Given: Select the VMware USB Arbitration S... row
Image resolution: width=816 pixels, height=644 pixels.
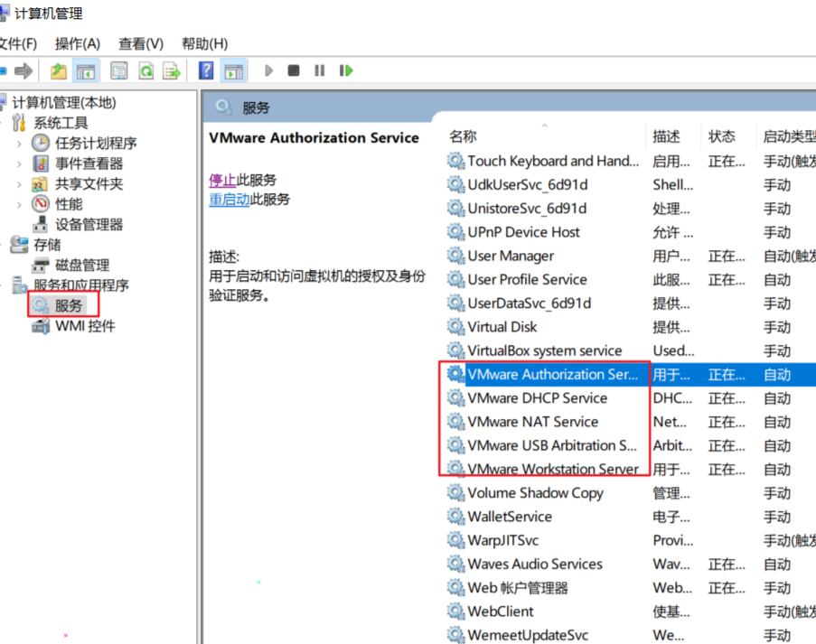Looking at the screenshot, I should (631, 446).
